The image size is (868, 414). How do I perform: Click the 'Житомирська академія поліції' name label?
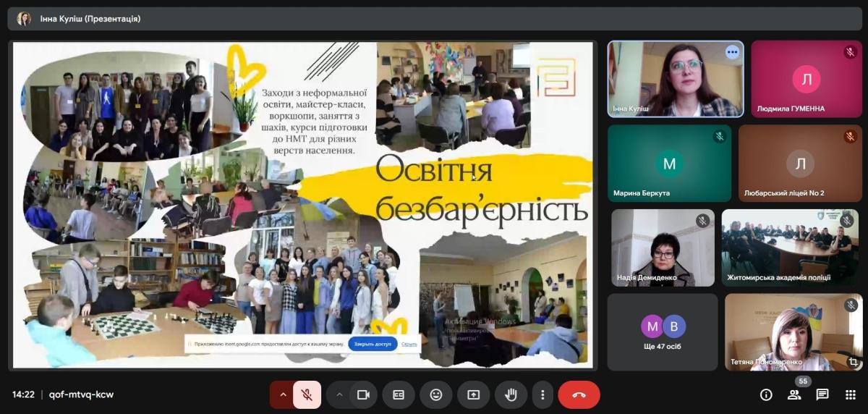tap(779, 277)
